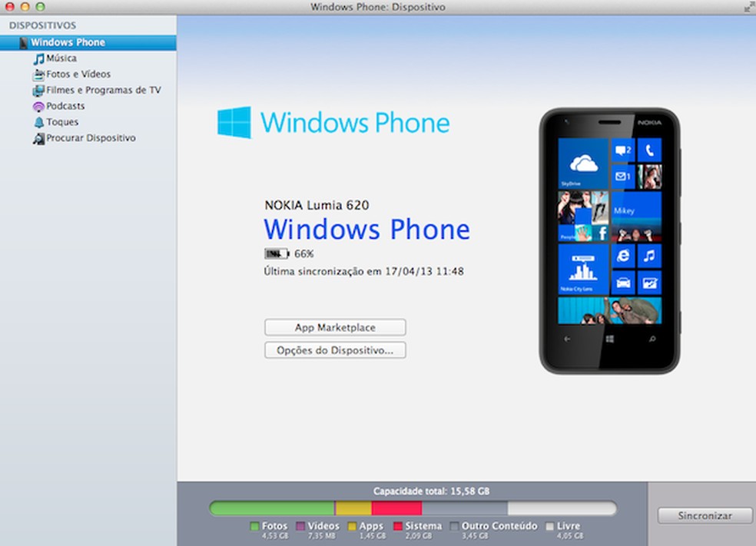
Task: Click the Windows logo icon
Action: [x=234, y=122]
